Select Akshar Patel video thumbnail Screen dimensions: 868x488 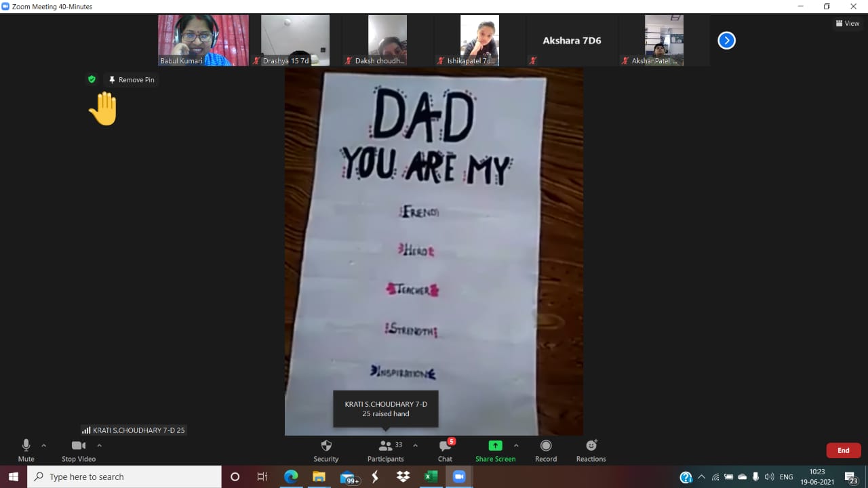click(664, 40)
